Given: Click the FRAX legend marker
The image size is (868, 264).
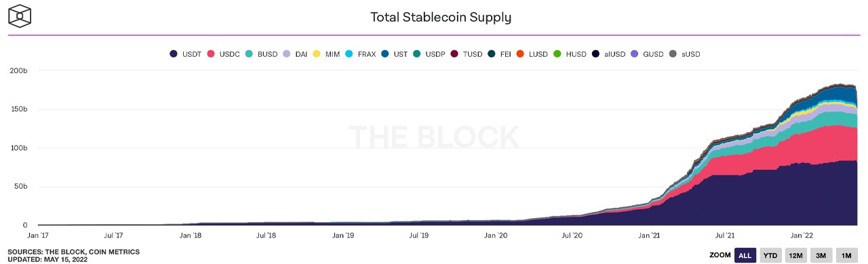Looking at the screenshot, I should (349, 53).
